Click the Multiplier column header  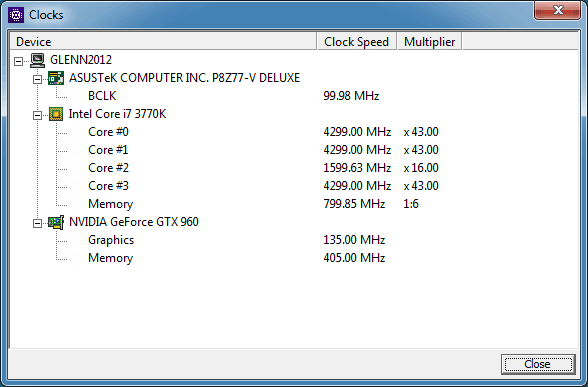[x=429, y=41]
